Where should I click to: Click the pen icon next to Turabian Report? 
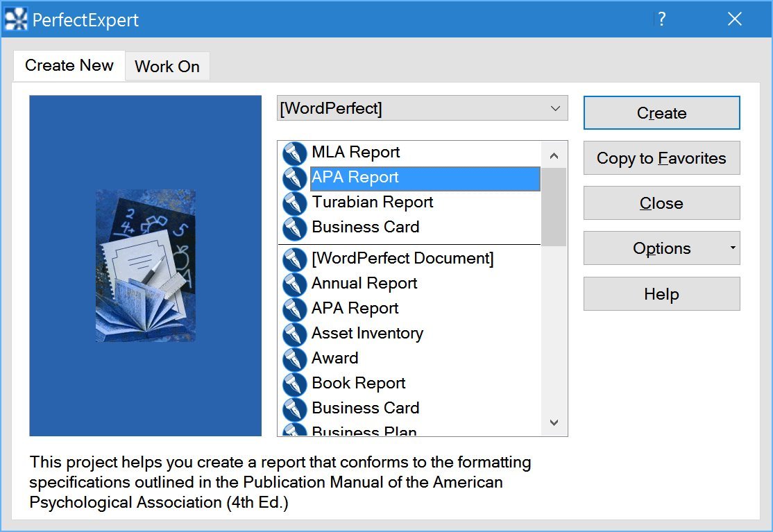tap(295, 203)
